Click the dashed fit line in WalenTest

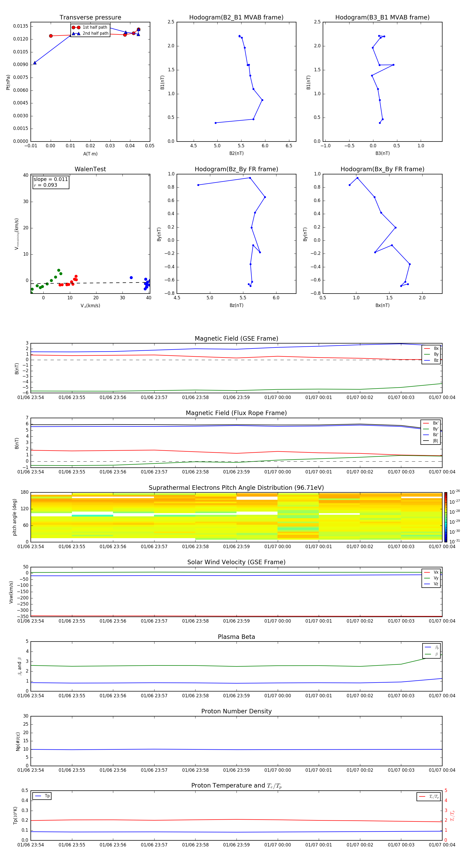(x=90, y=283)
